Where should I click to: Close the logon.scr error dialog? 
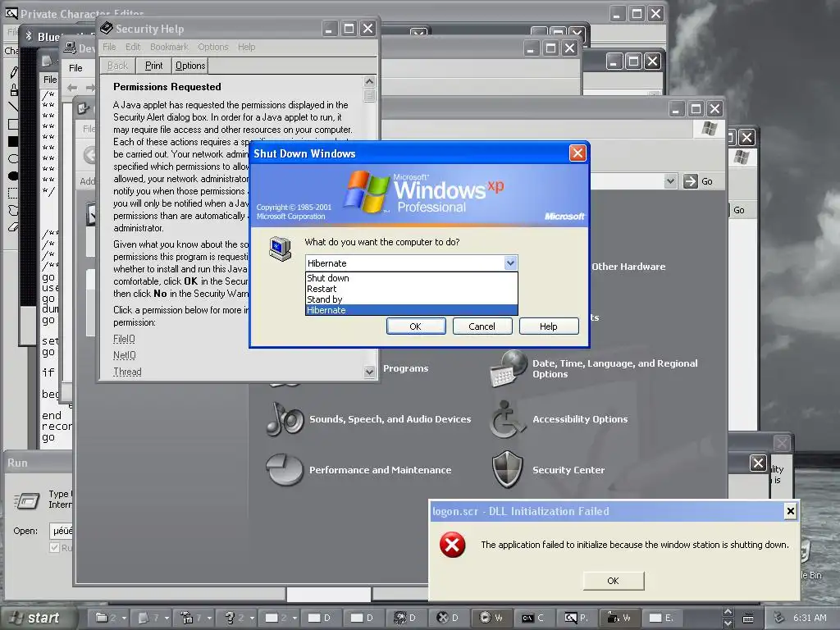[x=790, y=511]
